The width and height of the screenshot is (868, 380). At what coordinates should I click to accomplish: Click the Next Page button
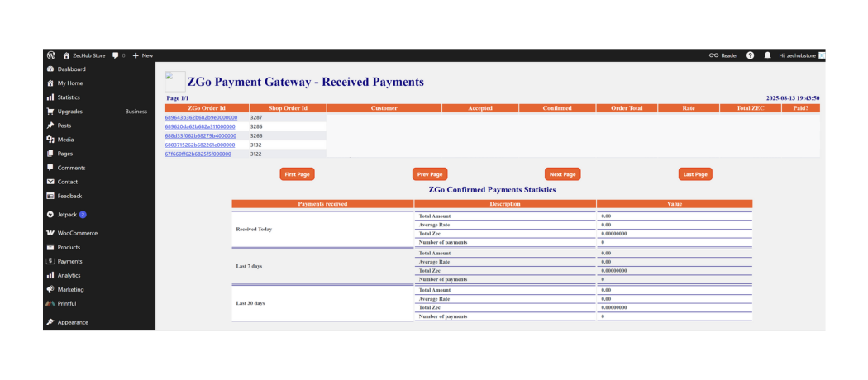tap(562, 174)
